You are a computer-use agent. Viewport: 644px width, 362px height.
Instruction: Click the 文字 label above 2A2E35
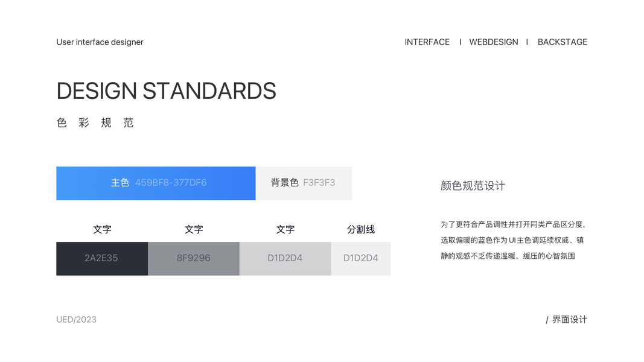point(102,229)
